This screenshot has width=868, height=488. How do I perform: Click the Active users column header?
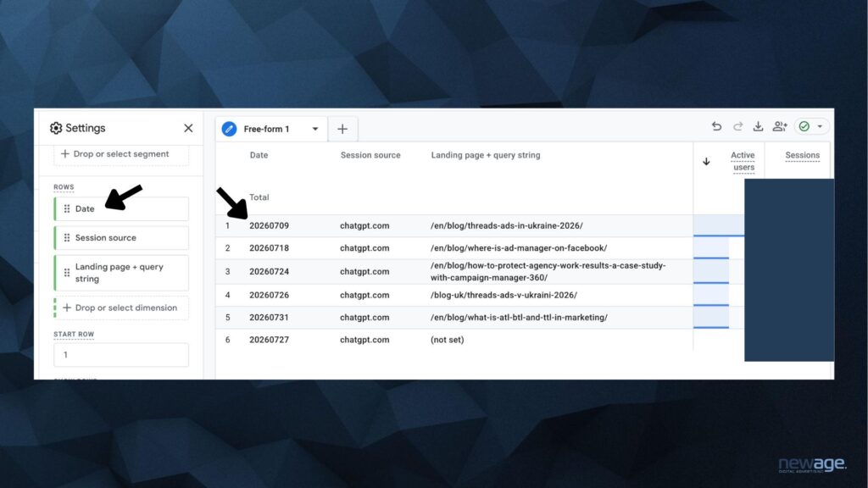(743, 161)
